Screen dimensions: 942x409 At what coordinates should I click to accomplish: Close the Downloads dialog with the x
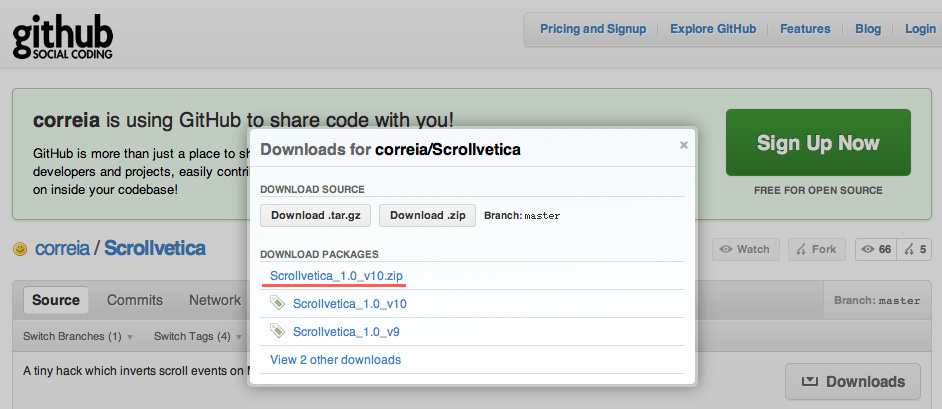[683, 145]
